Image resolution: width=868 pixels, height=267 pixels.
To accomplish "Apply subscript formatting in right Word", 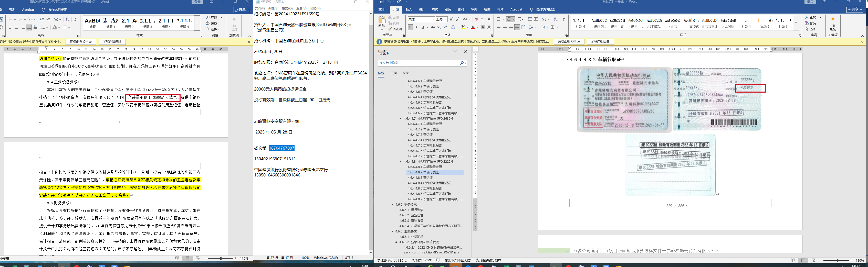I will (439, 27).
